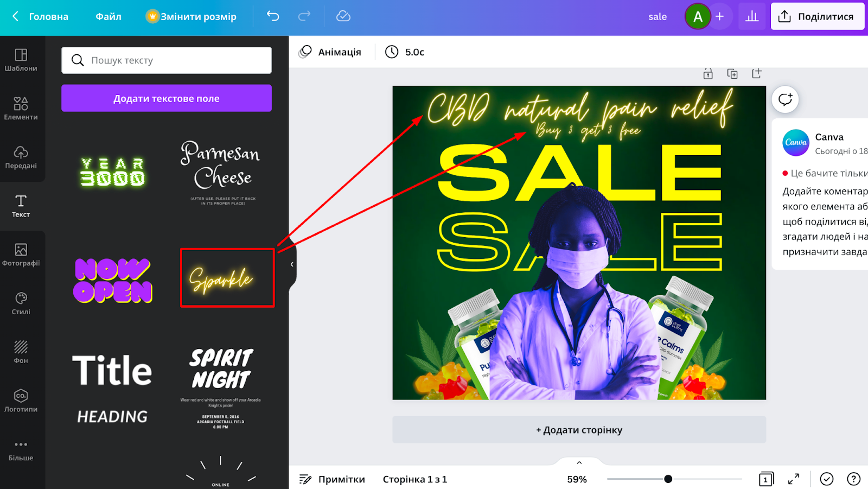Select the YEAR 3000 text style
The width and height of the screenshot is (868, 489).
[113, 172]
